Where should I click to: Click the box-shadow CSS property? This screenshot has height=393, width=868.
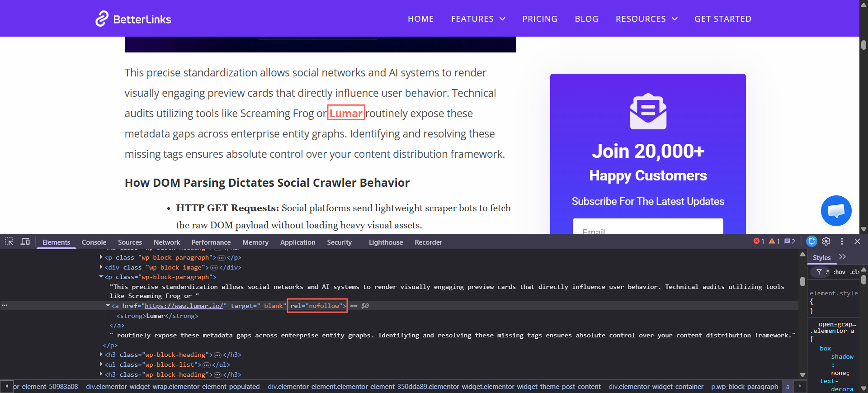click(836, 352)
